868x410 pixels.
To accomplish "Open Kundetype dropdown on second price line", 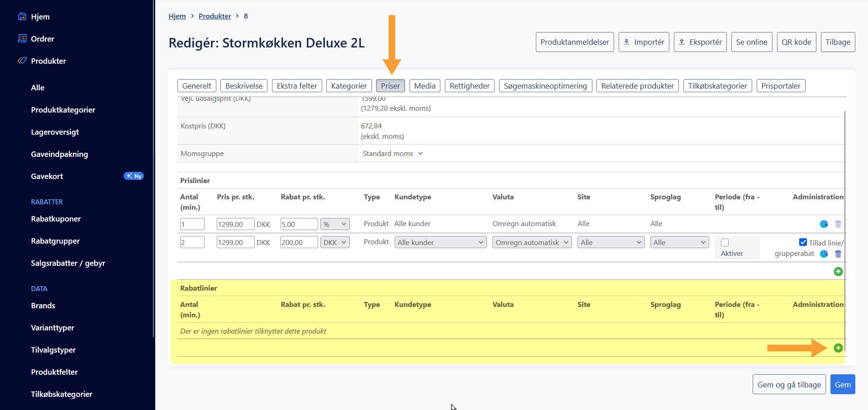I will pos(440,242).
